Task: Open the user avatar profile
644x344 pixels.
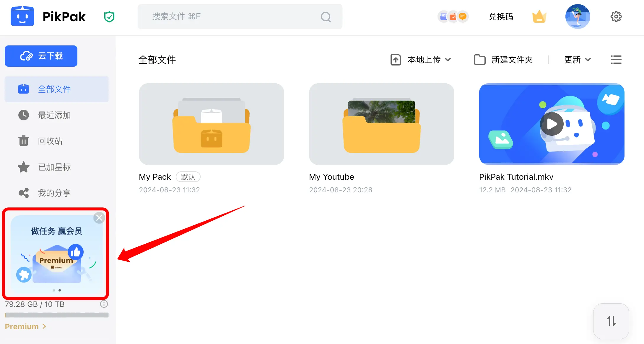Action: 578,17
